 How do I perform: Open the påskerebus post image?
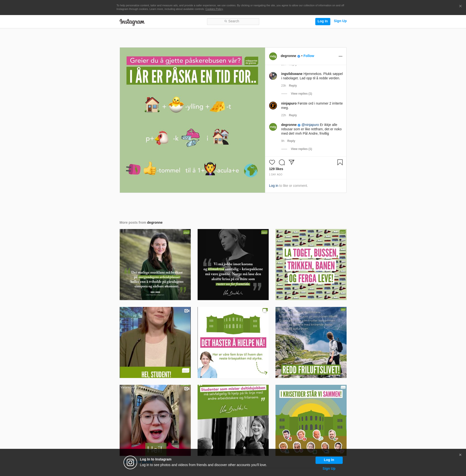(192, 120)
